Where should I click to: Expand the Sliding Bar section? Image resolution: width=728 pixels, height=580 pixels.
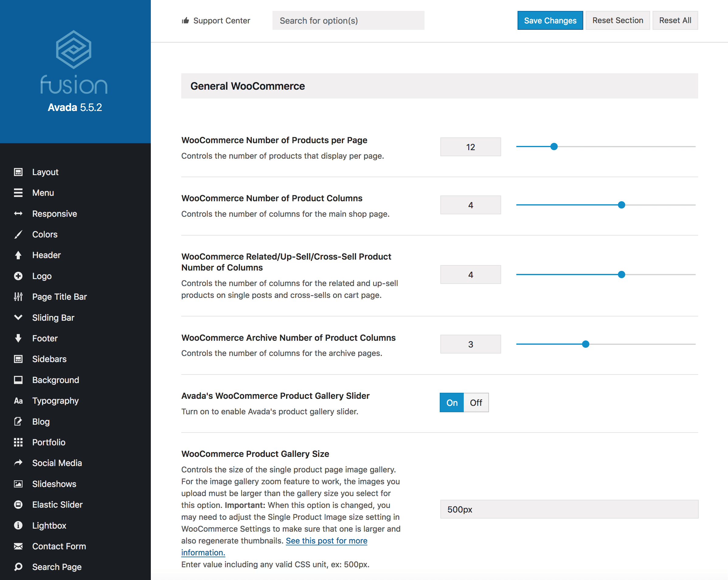click(18, 317)
